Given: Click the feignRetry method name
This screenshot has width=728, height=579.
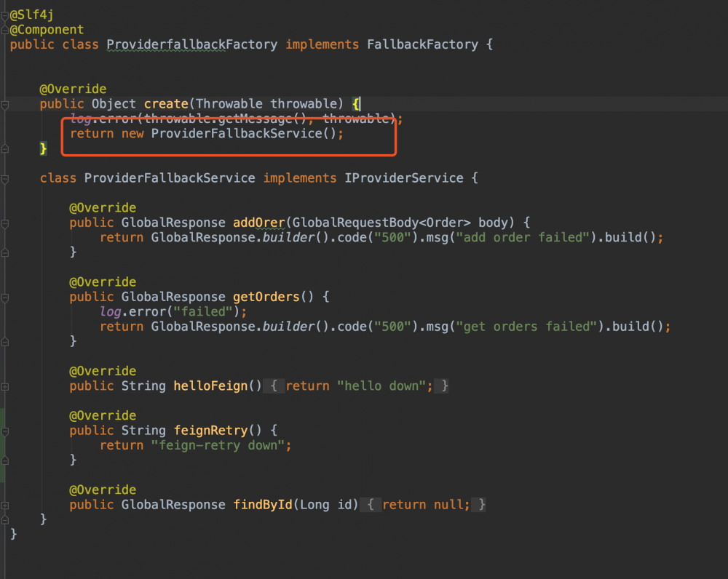Looking at the screenshot, I should 211,431.
